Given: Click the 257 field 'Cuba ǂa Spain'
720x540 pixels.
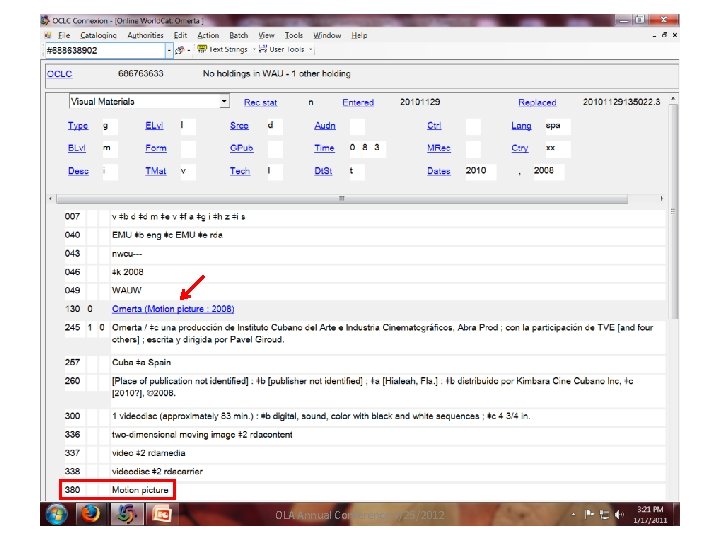Looking at the screenshot, I should [141, 362].
